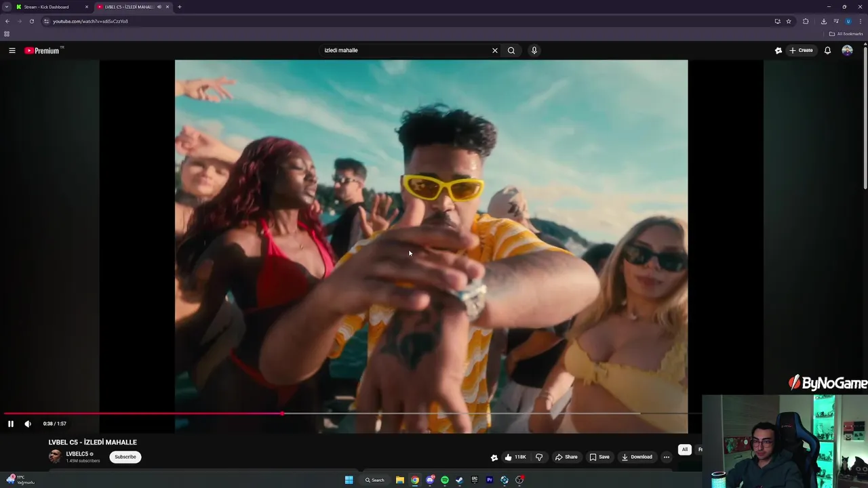
Task: Click the sparkle icon beside Like button
Action: coord(494,457)
